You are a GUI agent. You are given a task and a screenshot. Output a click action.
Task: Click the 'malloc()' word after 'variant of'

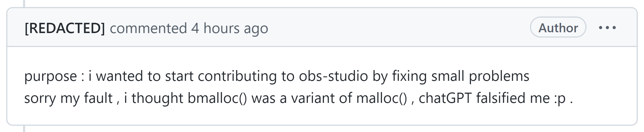381,98
